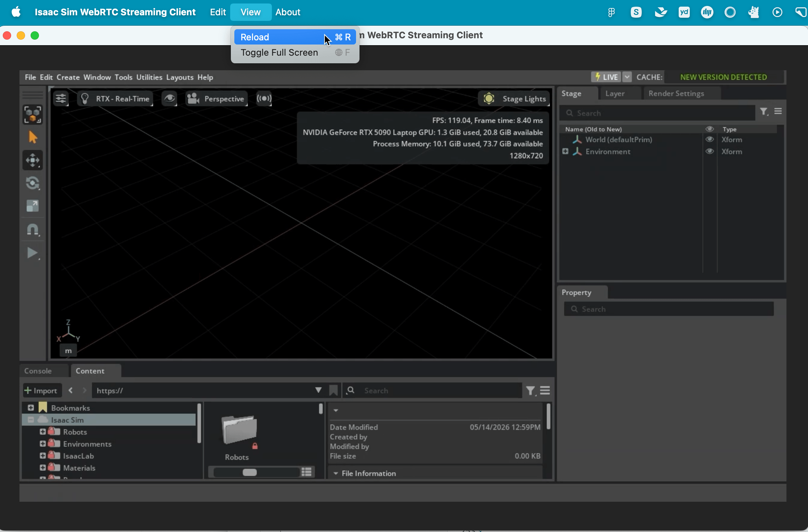The width and height of the screenshot is (808, 532).
Task: Activate the Rotate tool
Action: (33, 183)
